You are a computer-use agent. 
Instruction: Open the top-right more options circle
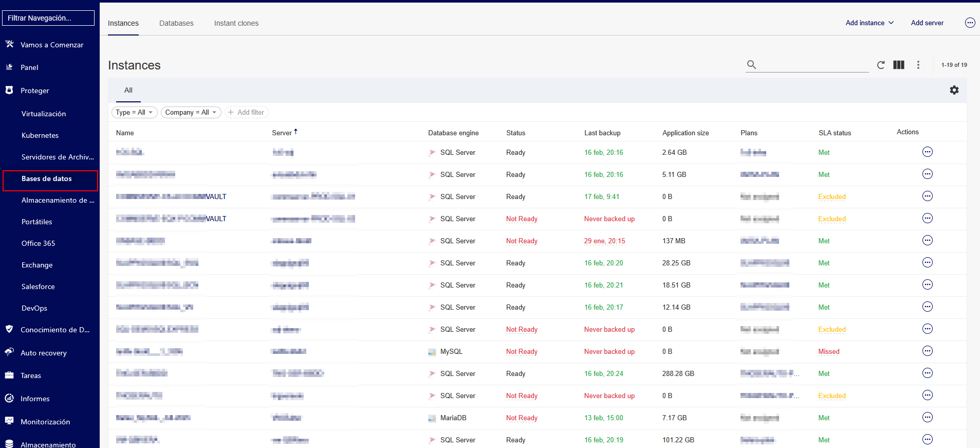coord(970,23)
